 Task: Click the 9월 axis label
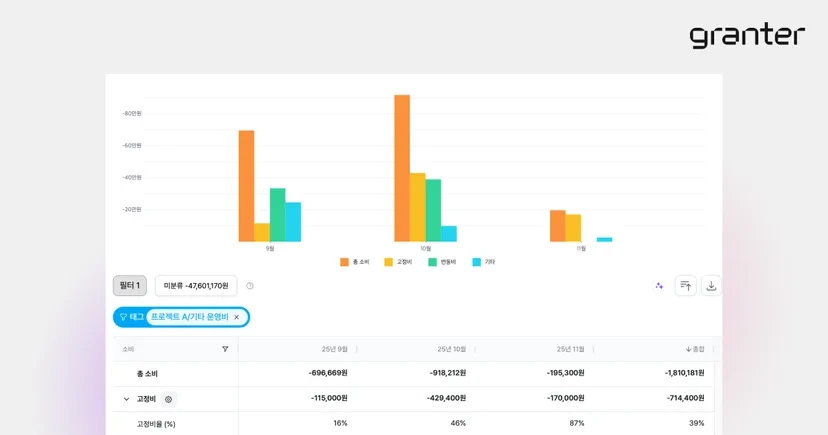tap(270, 248)
